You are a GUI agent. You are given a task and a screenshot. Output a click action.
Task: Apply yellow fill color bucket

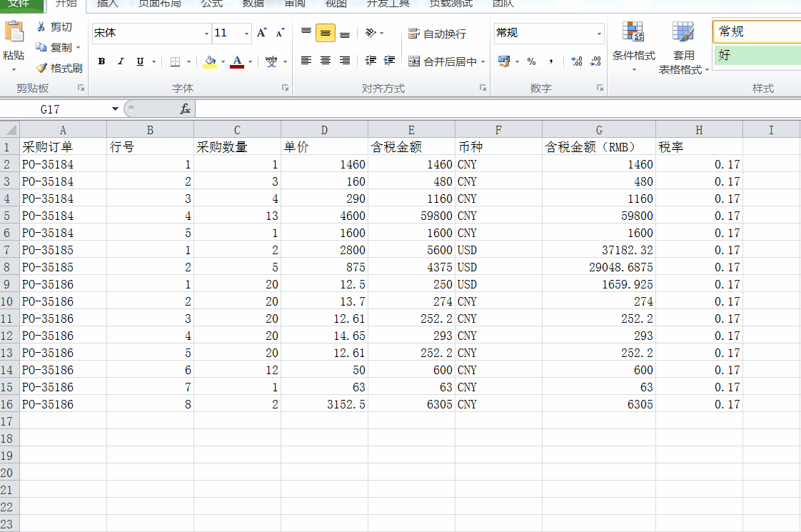click(210, 61)
